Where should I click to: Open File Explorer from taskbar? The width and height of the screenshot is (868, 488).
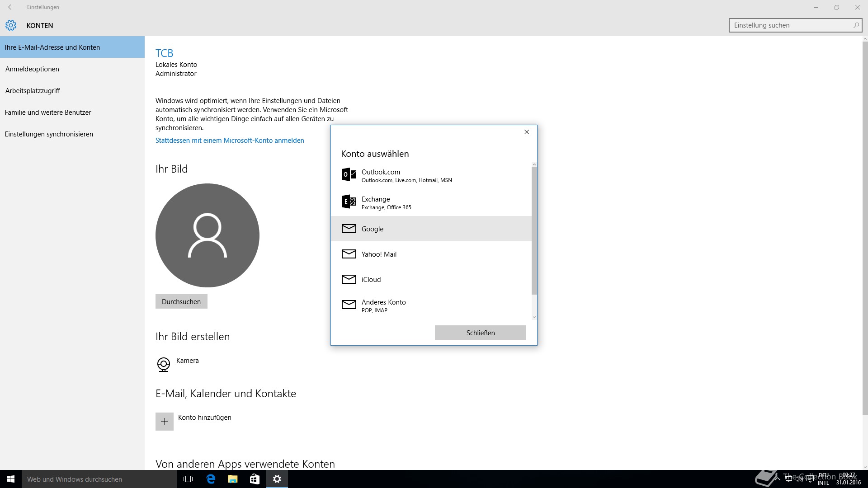233,479
